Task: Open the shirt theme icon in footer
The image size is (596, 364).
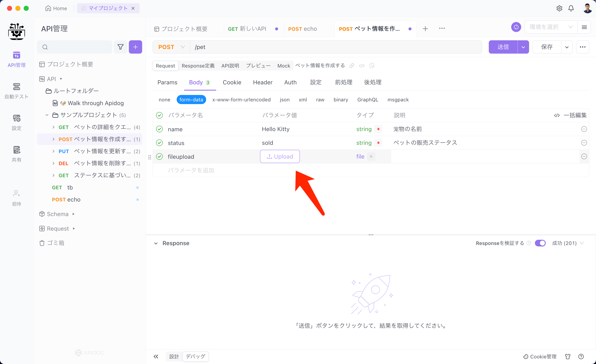Action: point(568,356)
